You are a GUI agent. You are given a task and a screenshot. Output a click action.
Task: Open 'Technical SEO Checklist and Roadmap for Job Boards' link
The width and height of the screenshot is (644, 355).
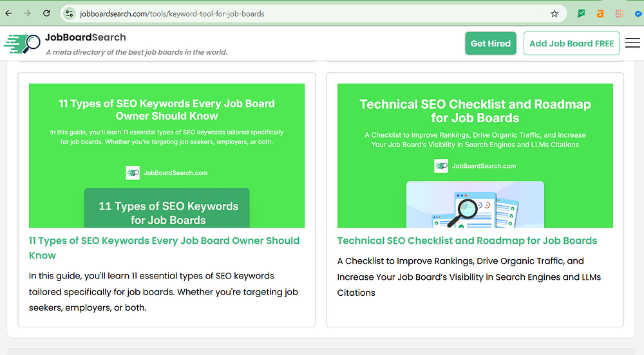coord(467,241)
